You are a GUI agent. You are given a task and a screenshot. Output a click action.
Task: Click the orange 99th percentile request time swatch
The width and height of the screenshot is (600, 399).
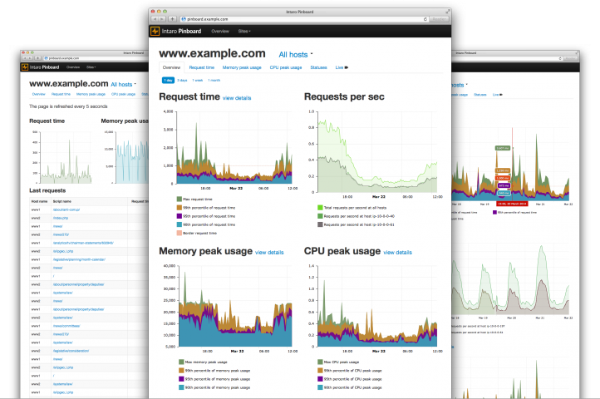(x=179, y=207)
